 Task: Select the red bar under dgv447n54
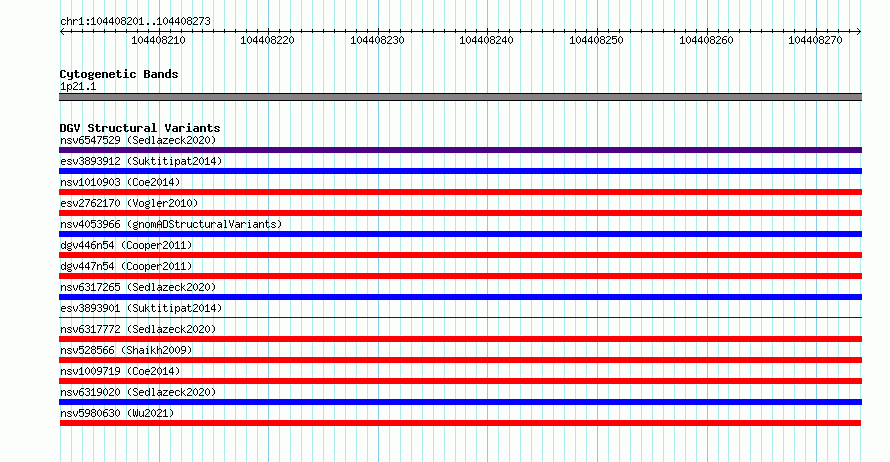point(460,276)
